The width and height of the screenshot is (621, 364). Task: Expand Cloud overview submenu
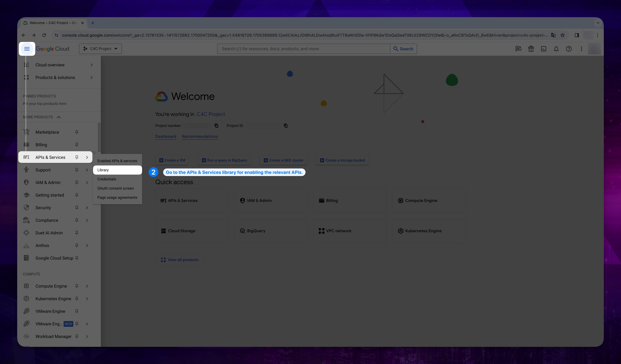92,65
